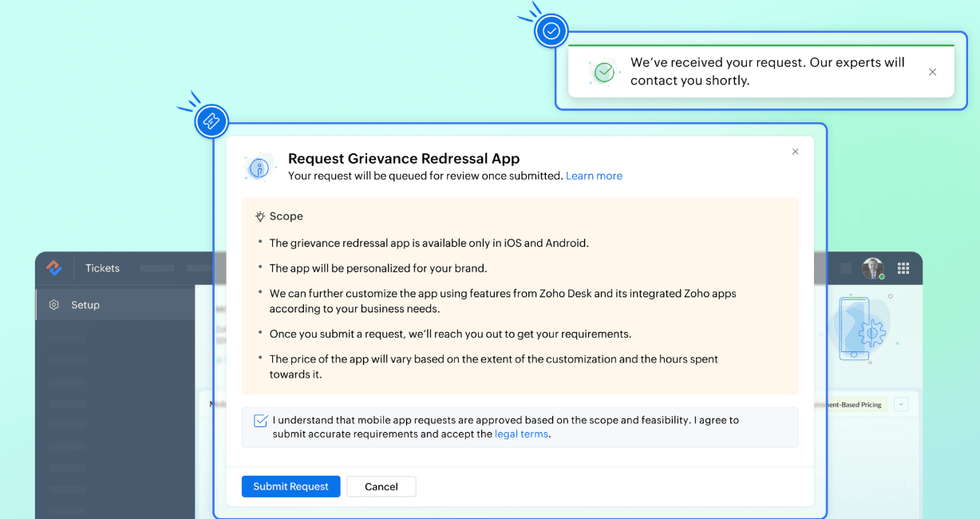Open the Tickets module tab

pyautogui.click(x=102, y=268)
